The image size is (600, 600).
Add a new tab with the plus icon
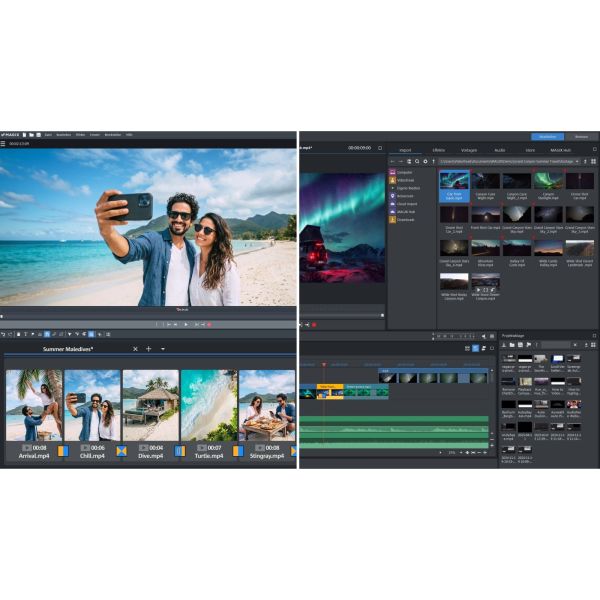coord(148,349)
